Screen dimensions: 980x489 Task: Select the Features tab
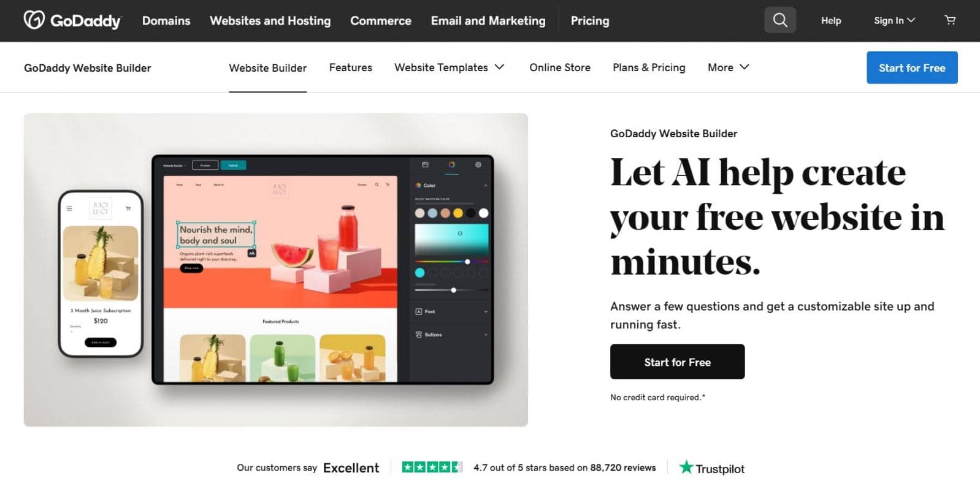point(350,67)
